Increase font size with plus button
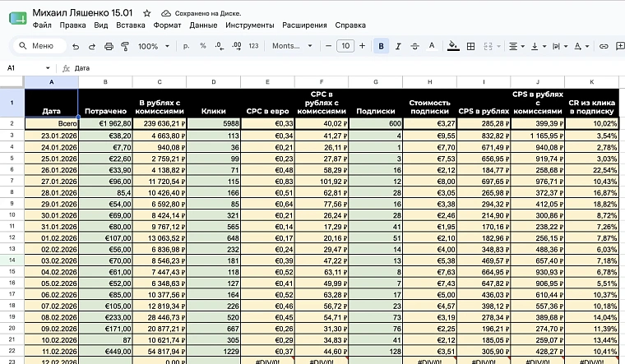Screen dimensions: 625x364 pos(362,46)
